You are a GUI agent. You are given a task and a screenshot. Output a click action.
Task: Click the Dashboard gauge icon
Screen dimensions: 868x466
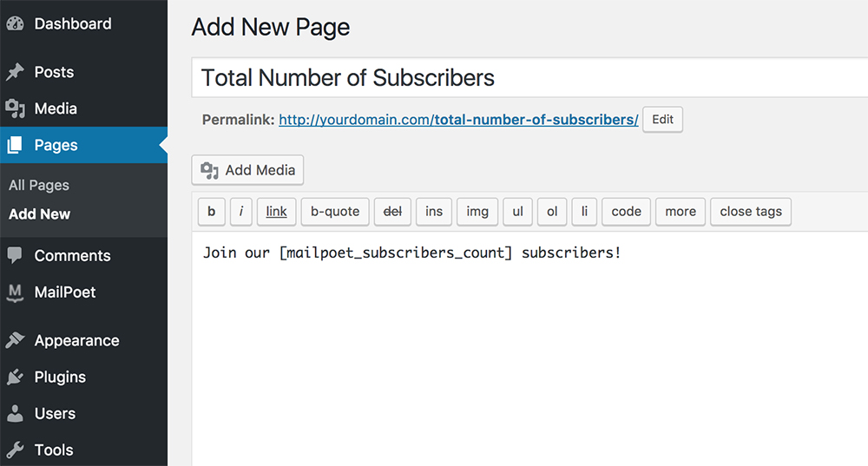[15, 24]
